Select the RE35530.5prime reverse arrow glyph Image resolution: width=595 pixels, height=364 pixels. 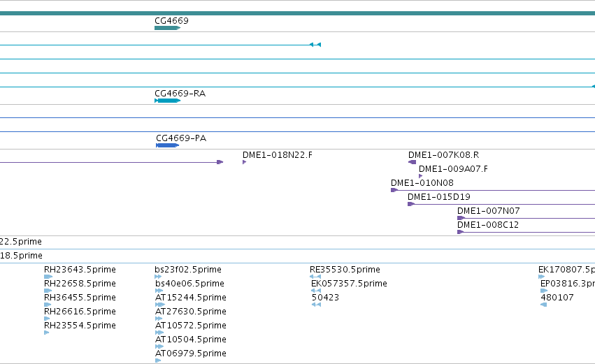pyautogui.click(x=315, y=277)
